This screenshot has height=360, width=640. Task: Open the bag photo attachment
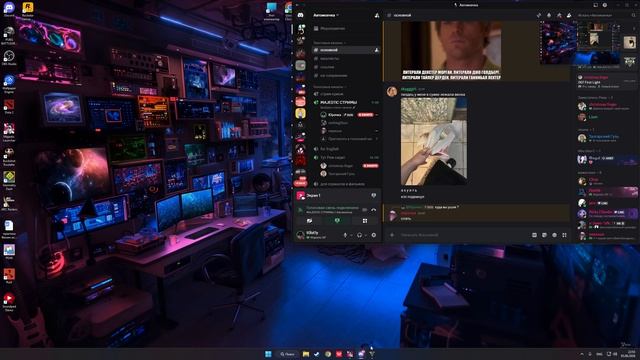434,142
